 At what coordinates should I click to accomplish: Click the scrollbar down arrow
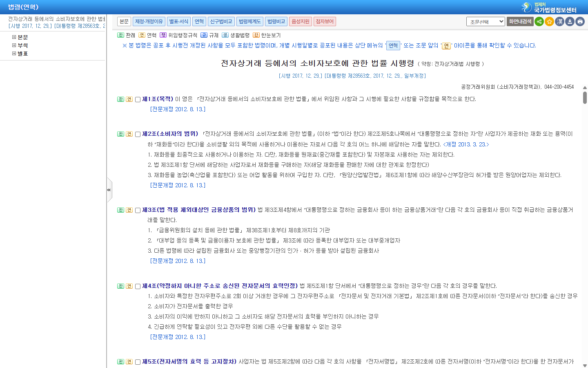click(x=585, y=366)
